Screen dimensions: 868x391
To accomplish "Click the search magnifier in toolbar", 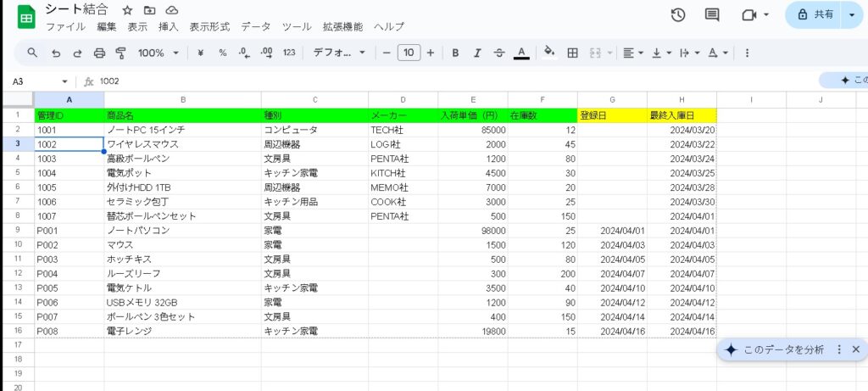I will (x=33, y=53).
